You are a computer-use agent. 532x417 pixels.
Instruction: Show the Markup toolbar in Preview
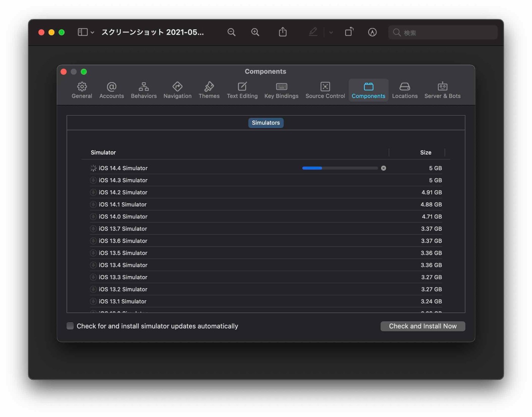click(372, 32)
